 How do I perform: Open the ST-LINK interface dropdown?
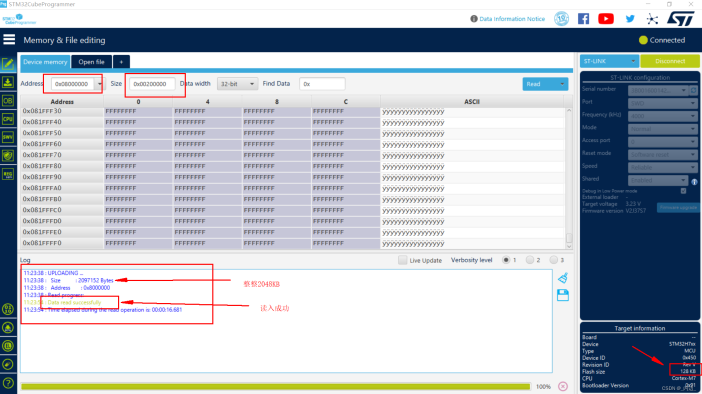[609, 61]
